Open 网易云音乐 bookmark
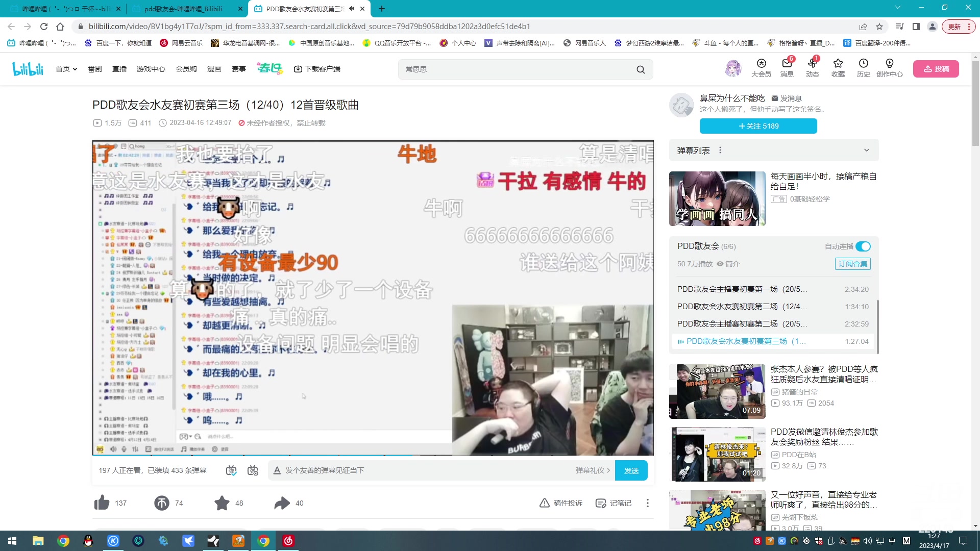 point(181,43)
